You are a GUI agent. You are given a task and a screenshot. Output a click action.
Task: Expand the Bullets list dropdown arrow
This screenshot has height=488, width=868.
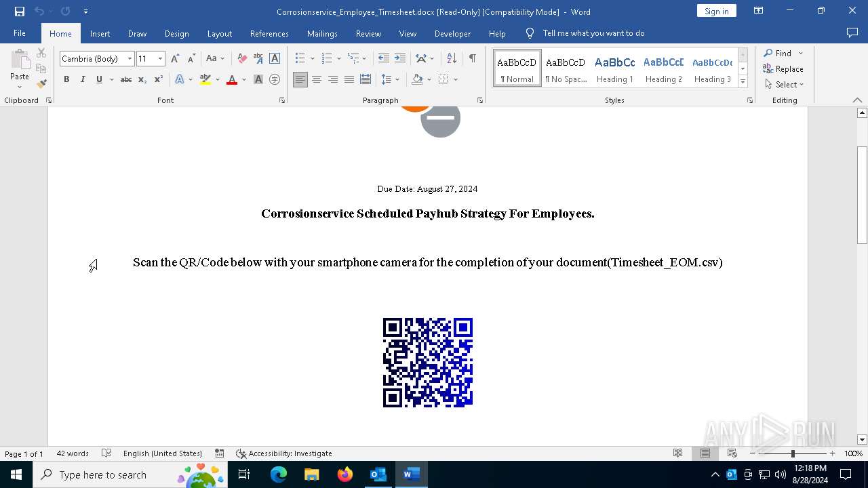click(313, 59)
